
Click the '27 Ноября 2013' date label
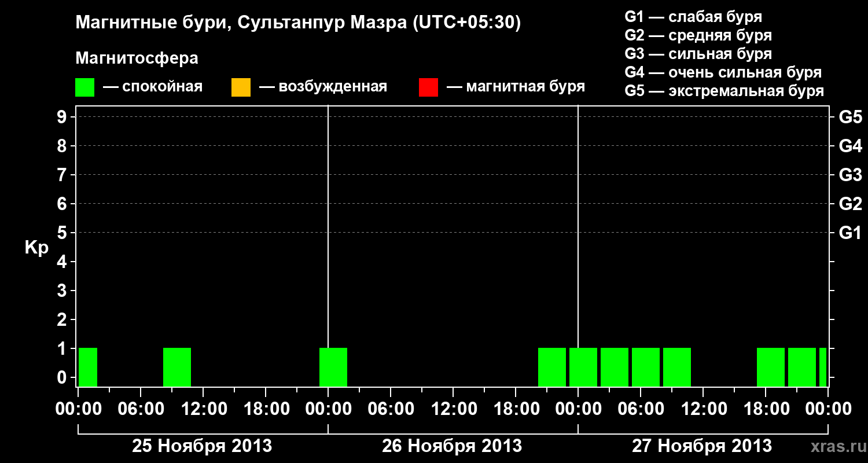pos(702,446)
